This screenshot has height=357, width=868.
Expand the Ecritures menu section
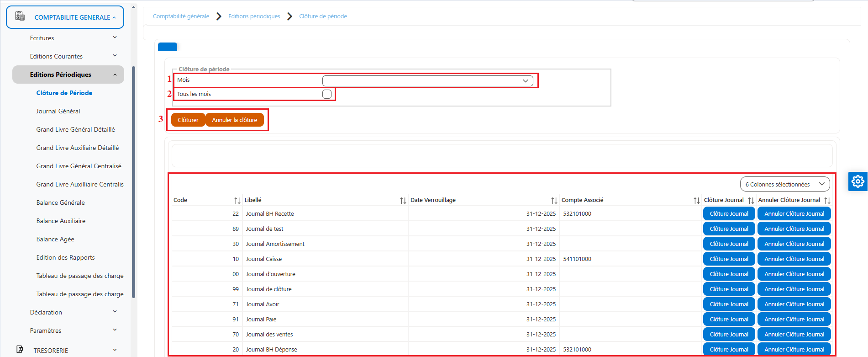73,38
